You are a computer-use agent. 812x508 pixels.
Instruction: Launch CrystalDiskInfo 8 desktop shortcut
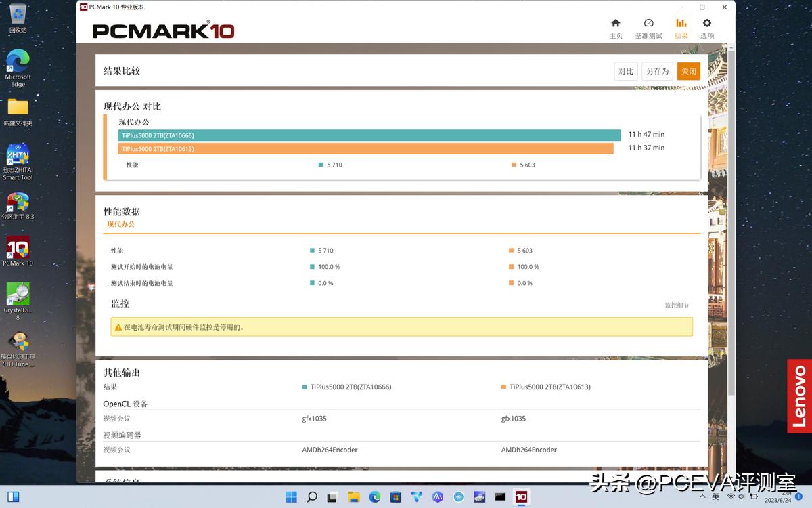tap(18, 298)
